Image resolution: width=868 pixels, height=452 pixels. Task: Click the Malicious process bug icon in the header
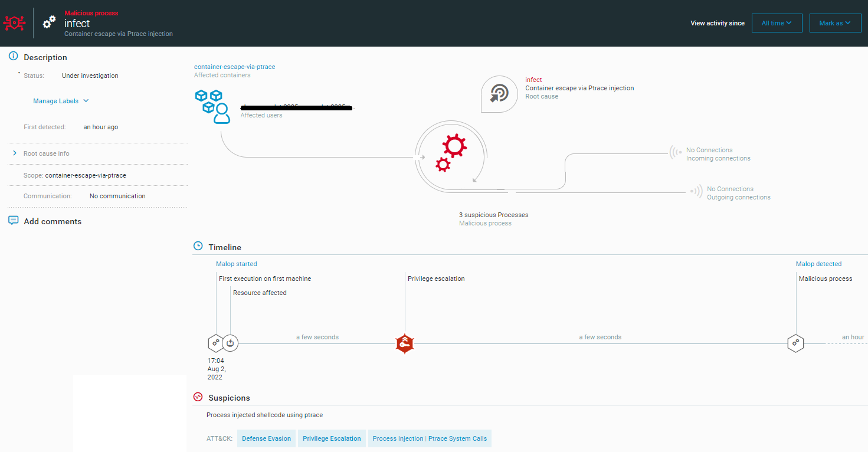pyautogui.click(x=14, y=22)
